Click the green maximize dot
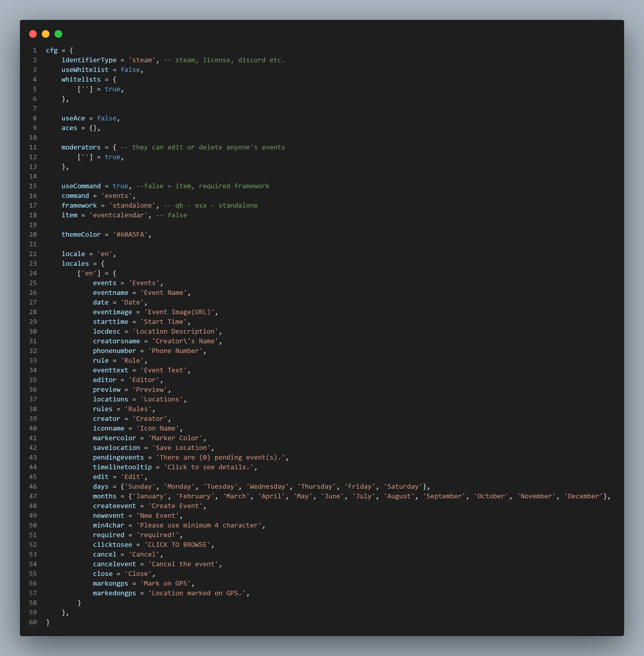Viewport: 644px width, 656px height. point(58,34)
